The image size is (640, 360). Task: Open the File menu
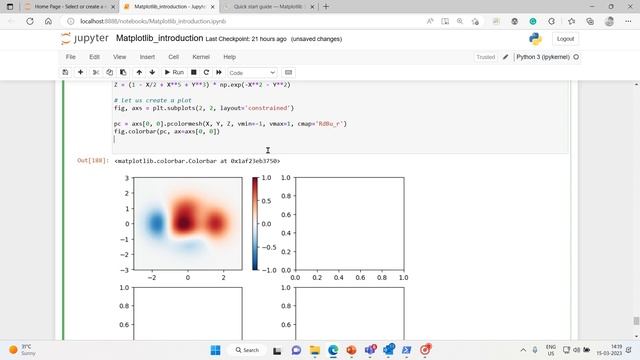tap(71, 57)
